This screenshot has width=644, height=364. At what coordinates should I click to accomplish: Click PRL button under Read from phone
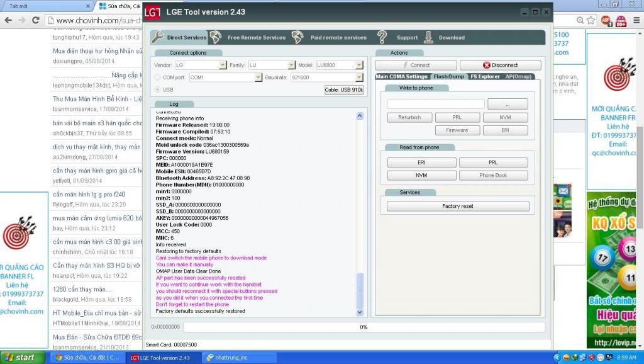[x=493, y=162]
